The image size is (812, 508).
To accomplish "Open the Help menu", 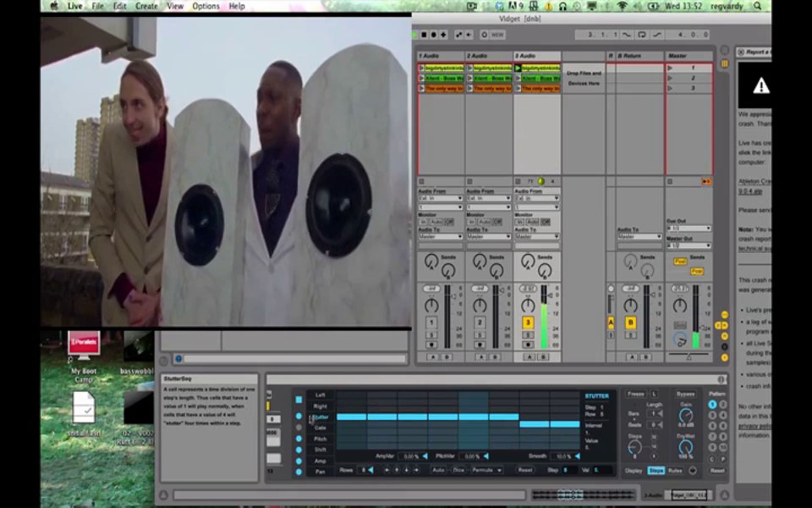I will 237,6.
